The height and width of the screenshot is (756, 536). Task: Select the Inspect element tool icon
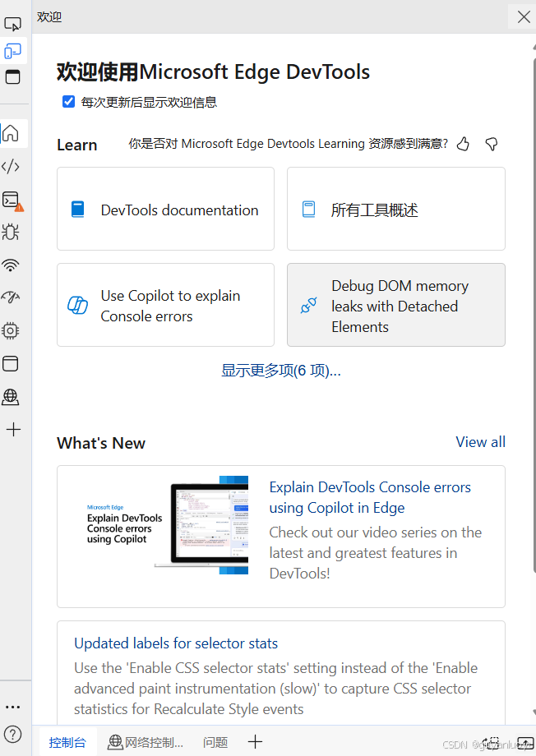12,24
